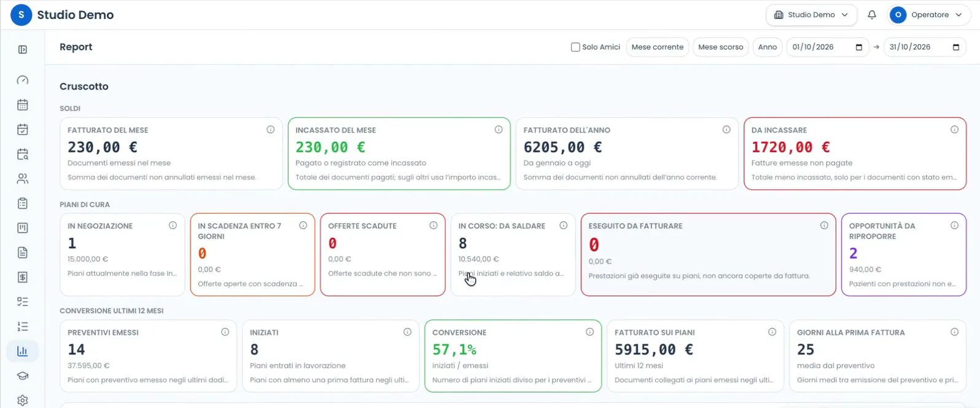Open the Incassato del mese card
This screenshot has width=980, height=408.
coord(399,154)
